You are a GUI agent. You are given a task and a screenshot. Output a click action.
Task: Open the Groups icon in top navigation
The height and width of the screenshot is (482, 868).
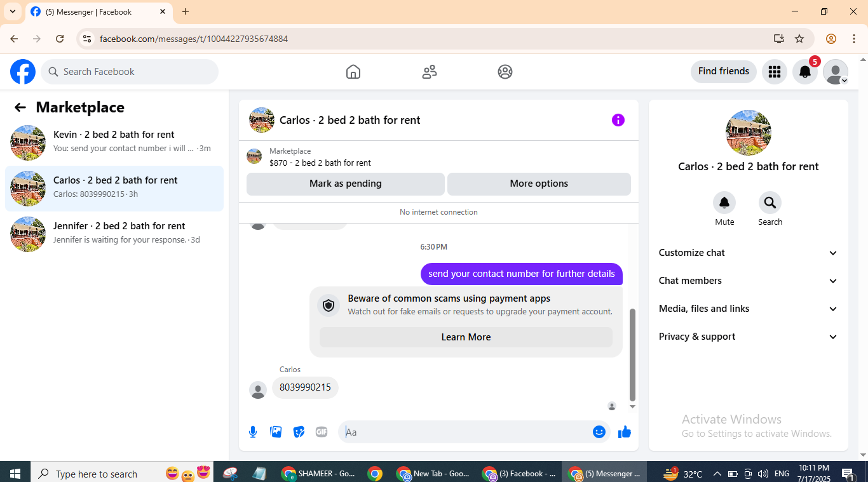(505, 72)
